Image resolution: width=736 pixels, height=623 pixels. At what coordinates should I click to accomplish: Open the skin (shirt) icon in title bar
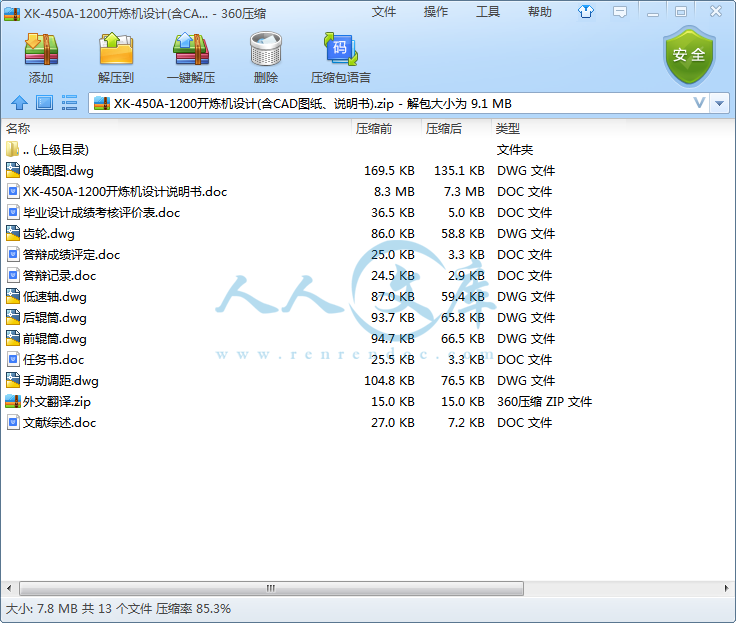(x=585, y=11)
